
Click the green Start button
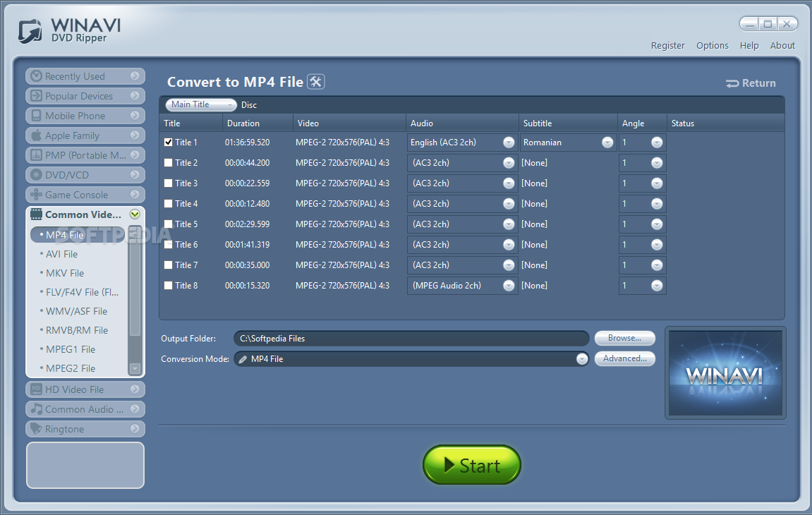471,465
